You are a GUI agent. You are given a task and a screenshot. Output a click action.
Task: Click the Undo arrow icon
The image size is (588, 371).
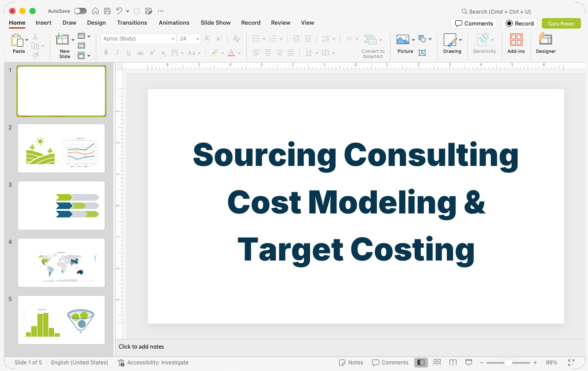click(119, 11)
